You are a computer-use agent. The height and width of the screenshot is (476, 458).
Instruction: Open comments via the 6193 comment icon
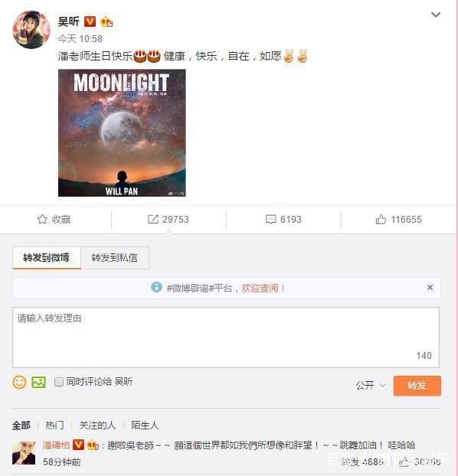[270, 219]
